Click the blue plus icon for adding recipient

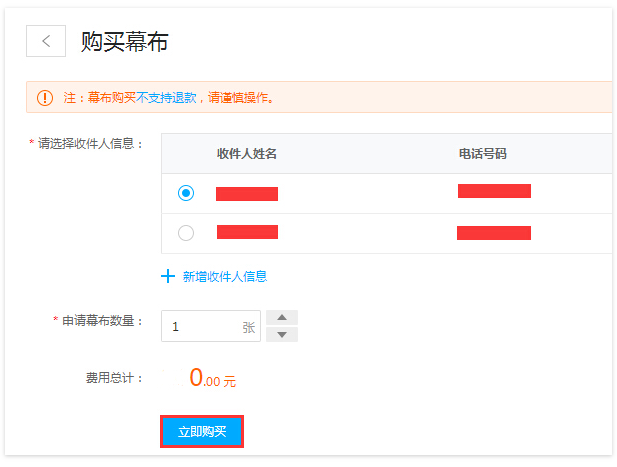pos(168,276)
